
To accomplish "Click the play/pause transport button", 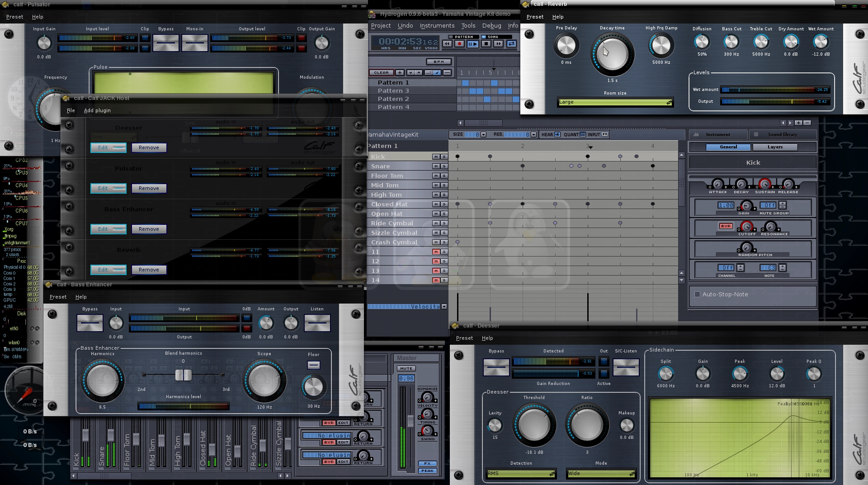I will click(x=472, y=44).
